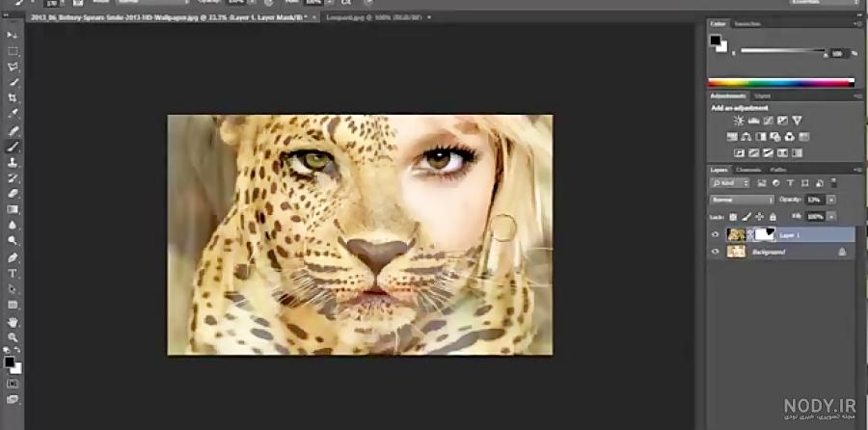Select the Blur tool

13,226
